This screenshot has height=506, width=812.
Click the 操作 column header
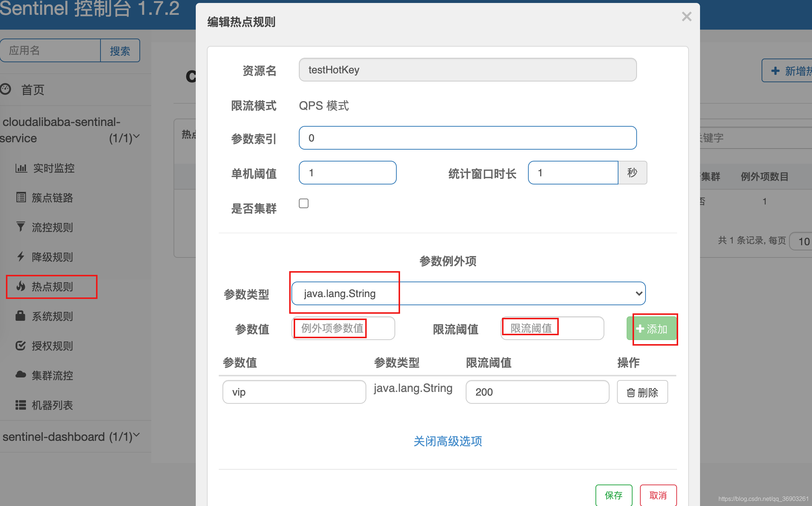[x=628, y=363]
